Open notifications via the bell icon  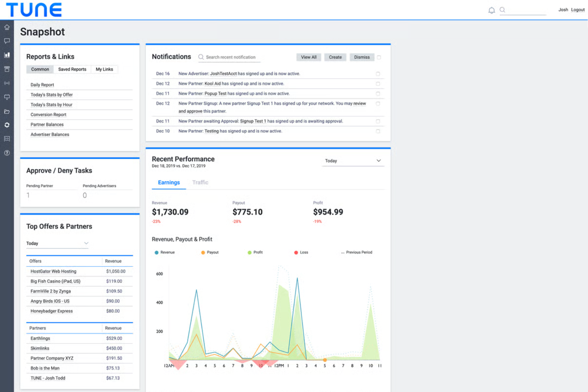point(491,10)
